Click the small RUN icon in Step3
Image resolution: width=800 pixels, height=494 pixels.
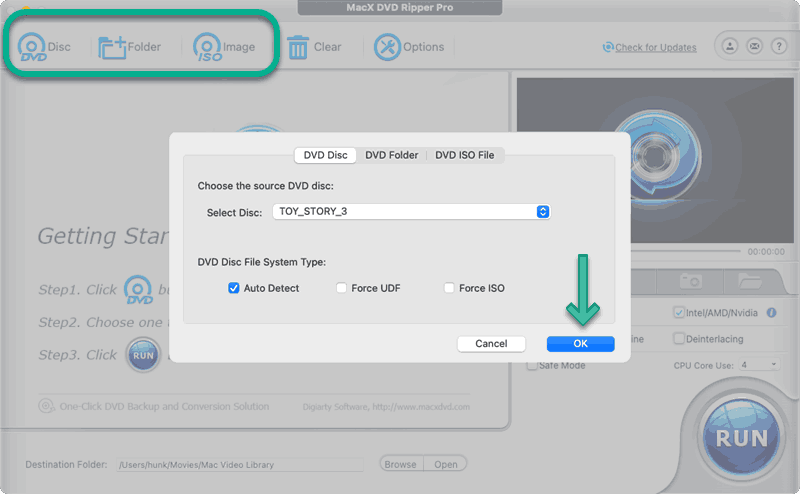[x=143, y=355]
